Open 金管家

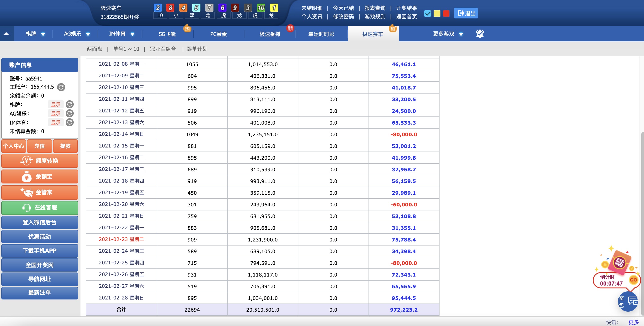tap(40, 192)
